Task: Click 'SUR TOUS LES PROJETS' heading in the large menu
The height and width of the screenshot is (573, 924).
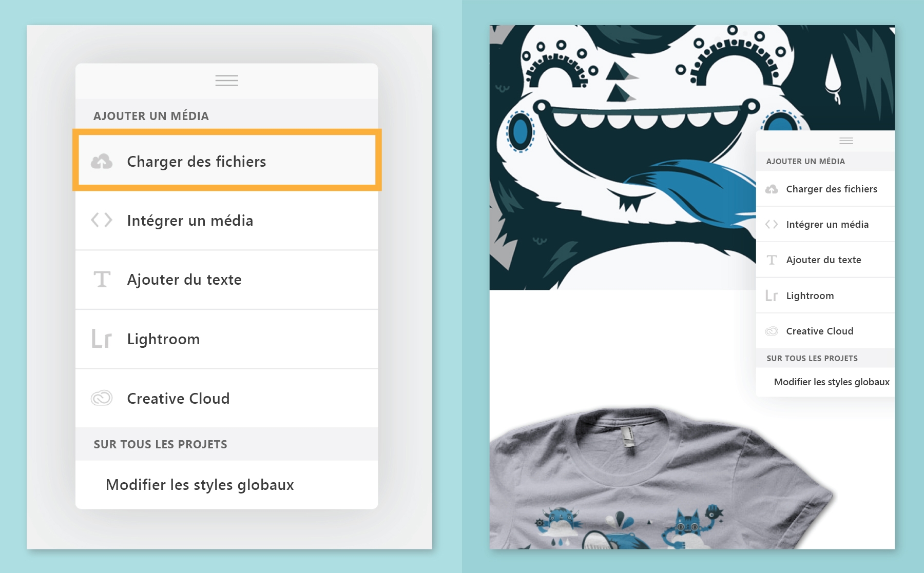Action: [x=160, y=444]
